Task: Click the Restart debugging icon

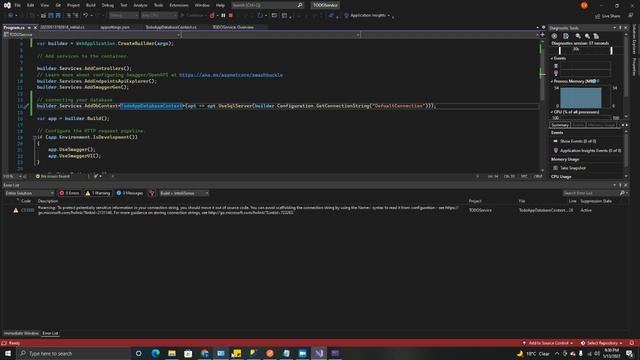Action: click(x=260, y=16)
